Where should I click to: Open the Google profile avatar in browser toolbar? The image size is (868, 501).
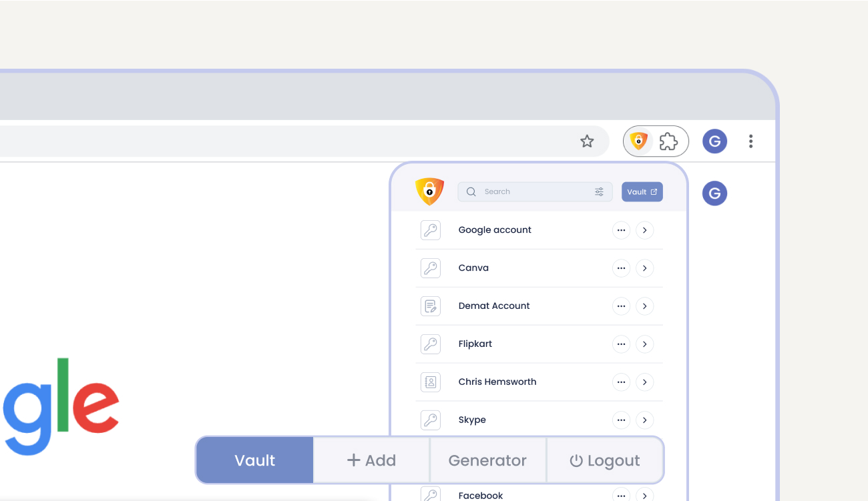coord(714,141)
